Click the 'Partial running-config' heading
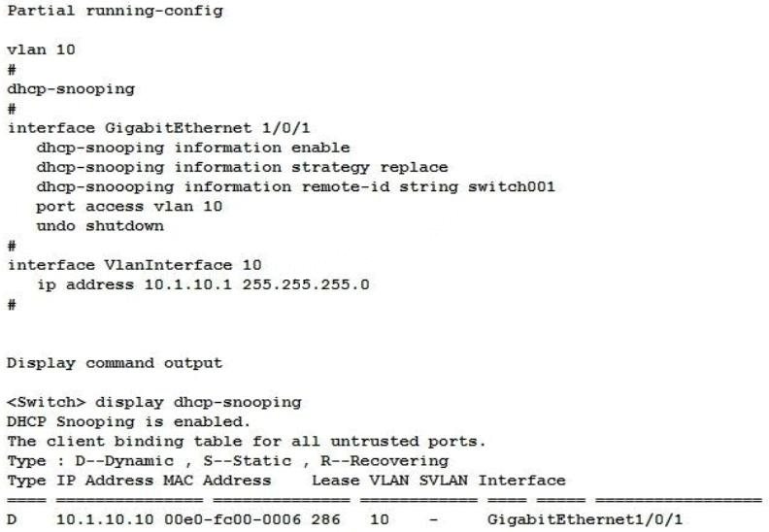Image resolution: width=769 pixels, height=532 pixels. pos(116,11)
